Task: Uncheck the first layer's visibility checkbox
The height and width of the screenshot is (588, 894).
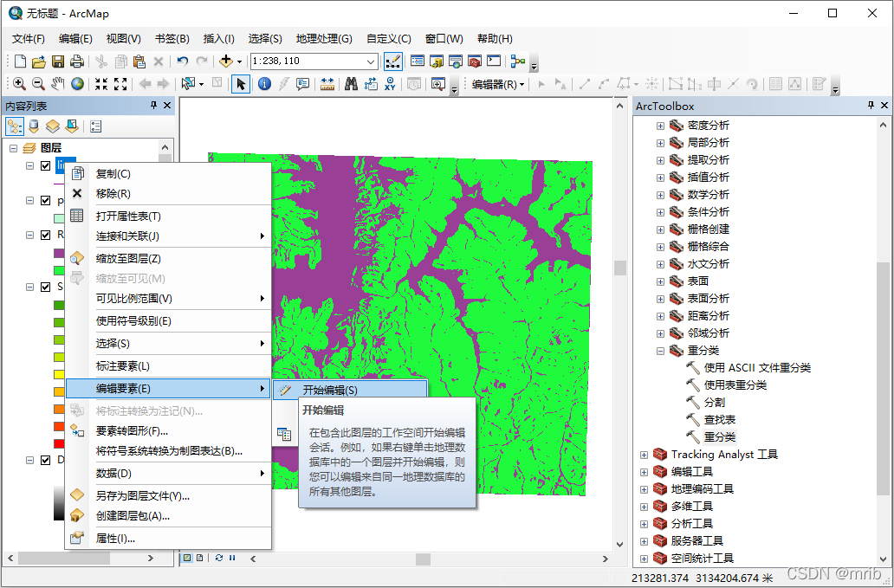Action: tap(46, 165)
